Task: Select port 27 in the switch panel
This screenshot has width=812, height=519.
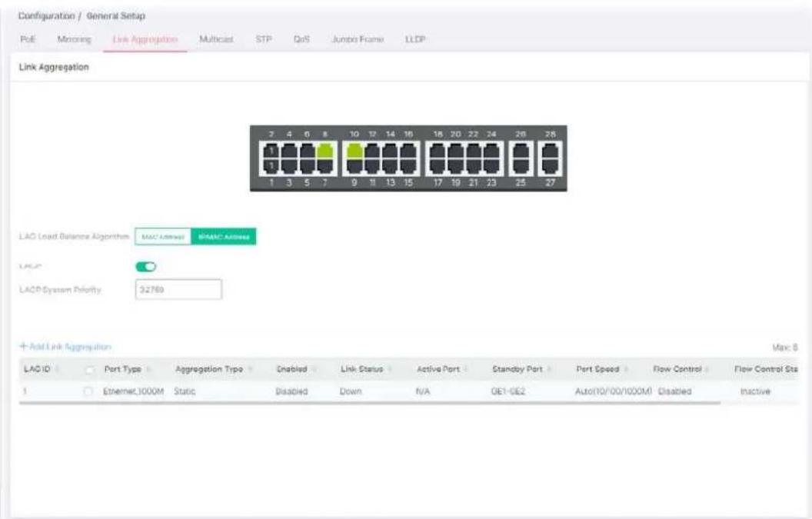Action: (550, 166)
